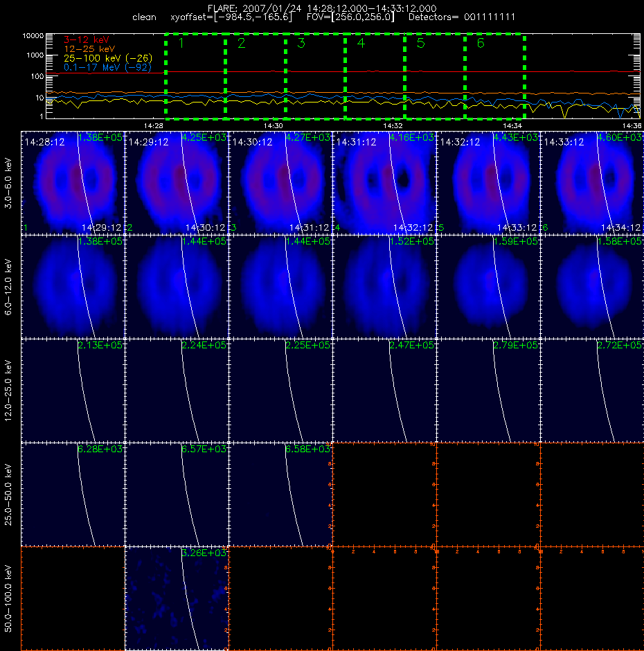The width and height of the screenshot is (644, 651).
Task: Pick the 3.0-6.0 keV image starting 14:33:12
Action: click(x=592, y=183)
